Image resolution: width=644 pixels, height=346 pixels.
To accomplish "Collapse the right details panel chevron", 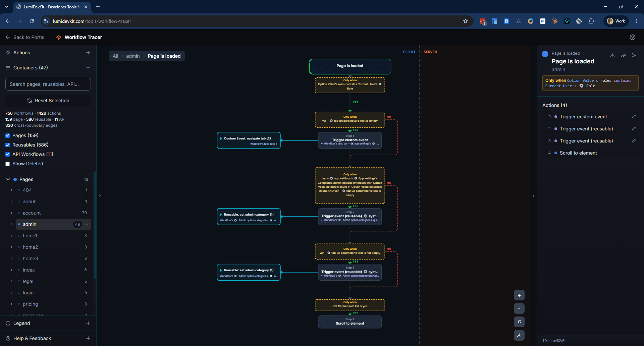I will (x=534, y=196).
